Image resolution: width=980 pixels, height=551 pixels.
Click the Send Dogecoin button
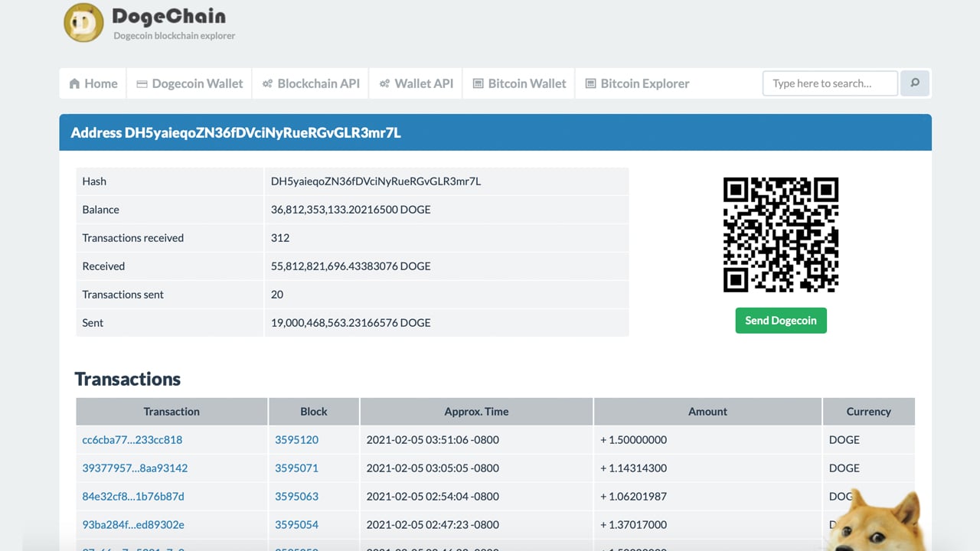(x=781, y=321)
